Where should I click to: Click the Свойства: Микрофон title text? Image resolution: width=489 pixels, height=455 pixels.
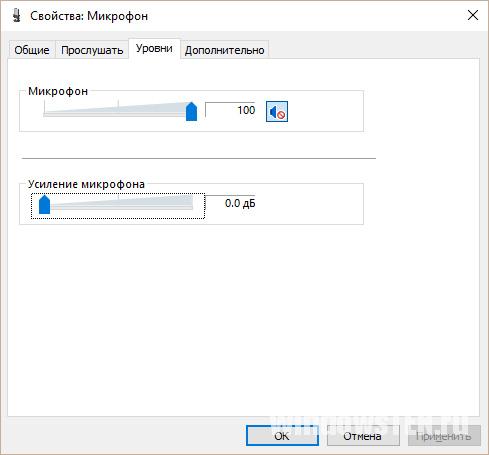pyautogui.click(x=89, y=16)
